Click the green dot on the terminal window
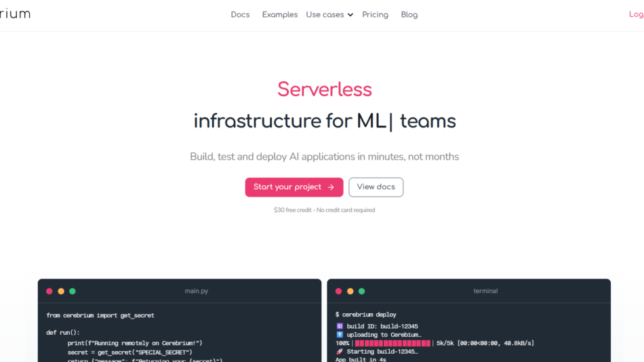Screen dimensions: 644x362 pyautogui.click(x=361, y=291)
